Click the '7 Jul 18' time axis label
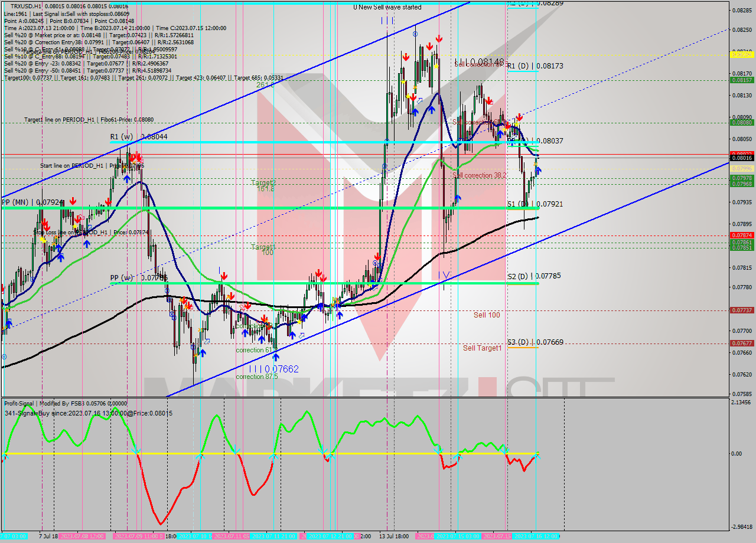Viewport: 756px width, 543px height. [x=48, y=536]
